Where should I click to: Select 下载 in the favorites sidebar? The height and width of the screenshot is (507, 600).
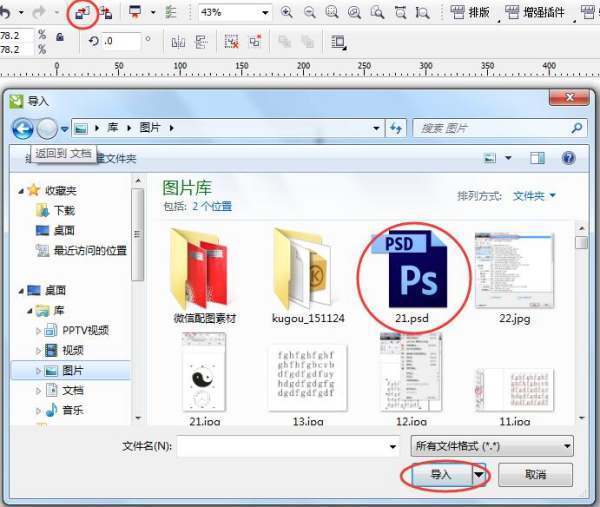coord(63,210)
